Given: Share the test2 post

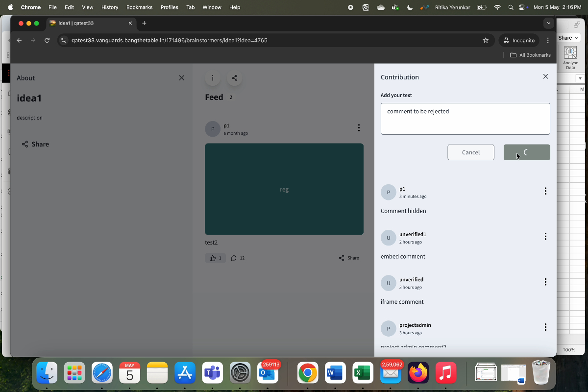Looking at the screenshot, I should (349, 258).
